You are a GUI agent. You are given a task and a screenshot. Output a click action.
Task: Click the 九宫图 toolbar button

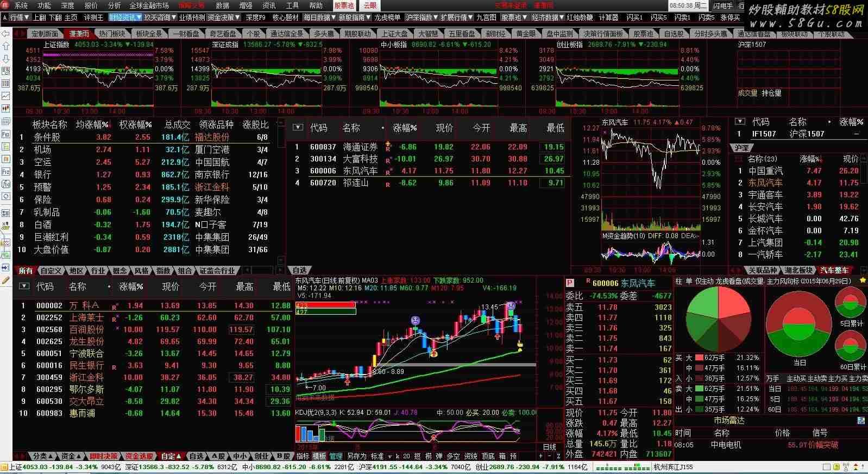point(487,17)
